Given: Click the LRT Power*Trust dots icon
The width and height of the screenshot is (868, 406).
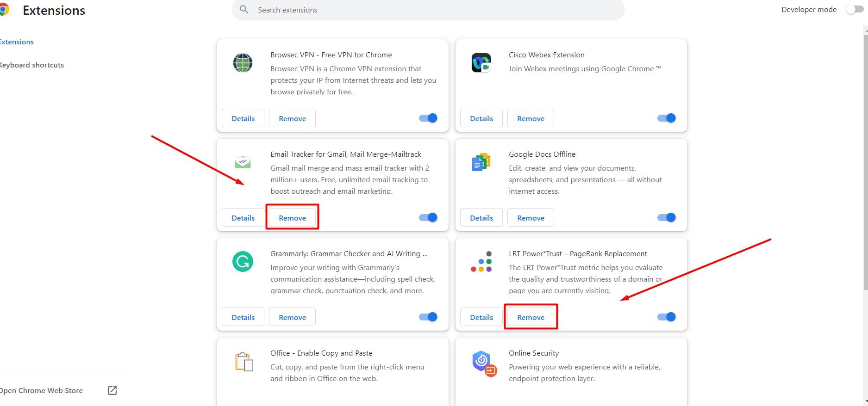Looking at the screenshot, I should 481,262.
